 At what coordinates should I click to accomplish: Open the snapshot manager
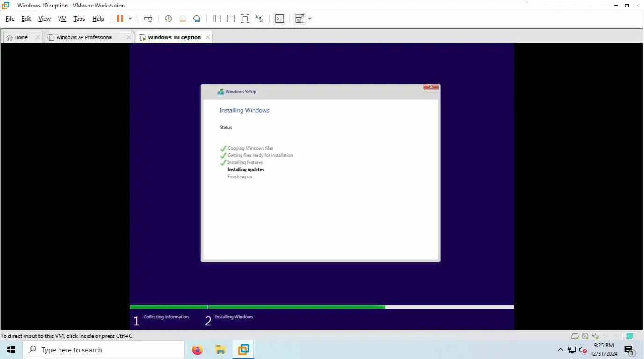pyautogui.click(x=197, y=19)
